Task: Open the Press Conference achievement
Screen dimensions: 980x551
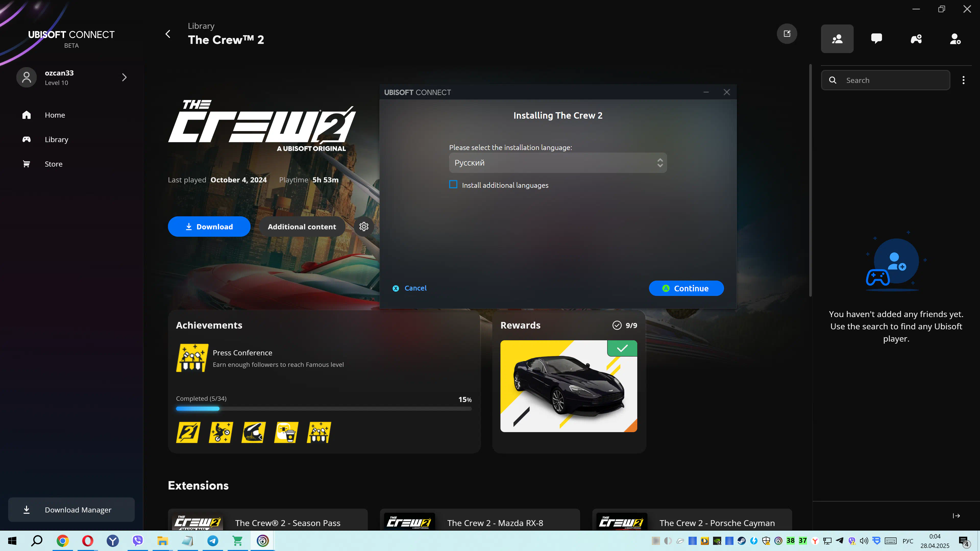Action: [260, 358]
